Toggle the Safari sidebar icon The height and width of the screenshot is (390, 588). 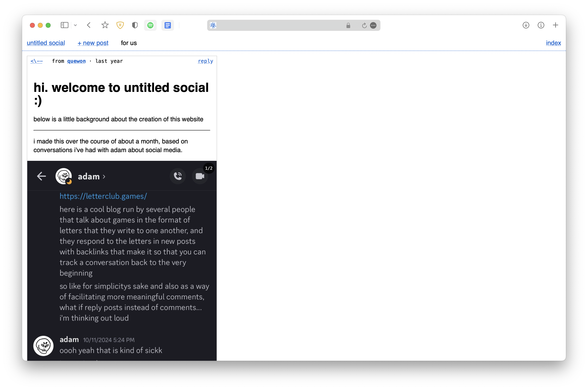click(x=64, y=25)
